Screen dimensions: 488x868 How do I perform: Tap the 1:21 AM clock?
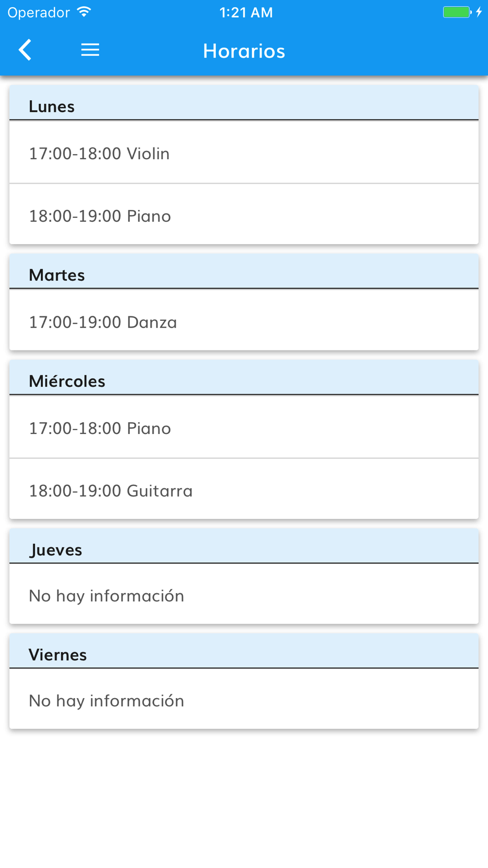246,12
